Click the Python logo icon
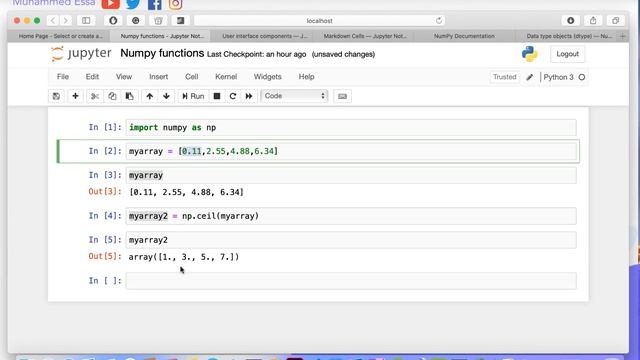This screenshot has height=360, width=640. click(529, 54)
